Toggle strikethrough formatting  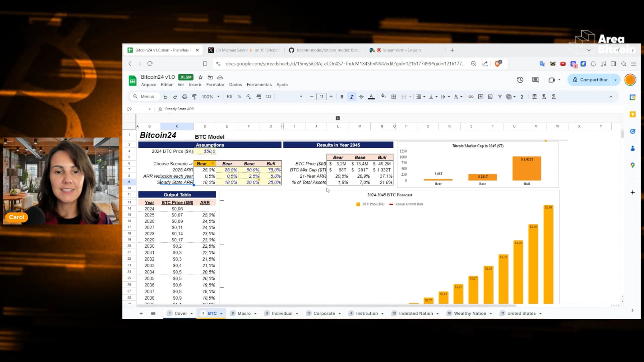coord(361,97)
